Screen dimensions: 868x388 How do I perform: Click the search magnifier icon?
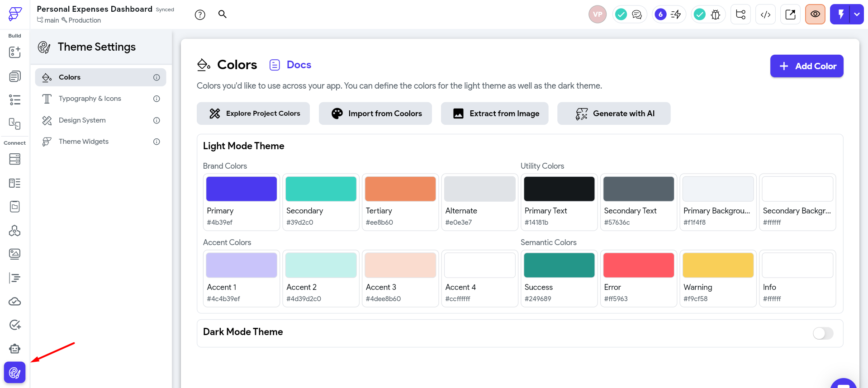(x=222, y=14)
